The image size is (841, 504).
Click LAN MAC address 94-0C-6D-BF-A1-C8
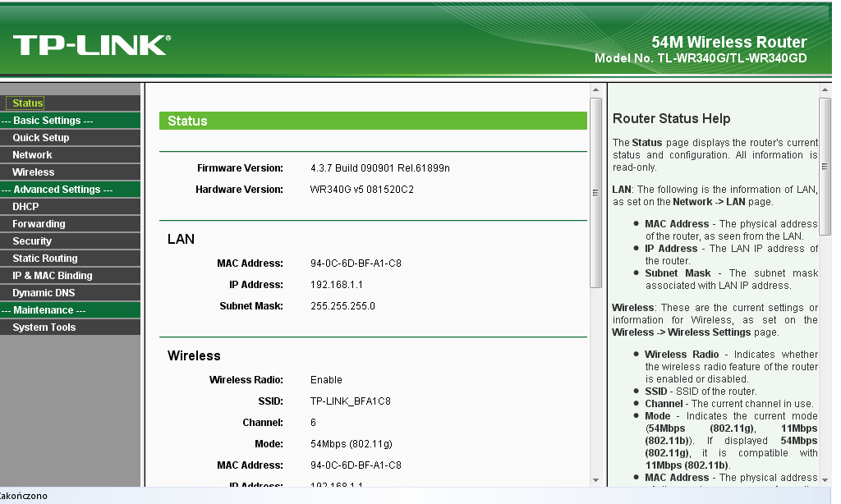[356, 263]
